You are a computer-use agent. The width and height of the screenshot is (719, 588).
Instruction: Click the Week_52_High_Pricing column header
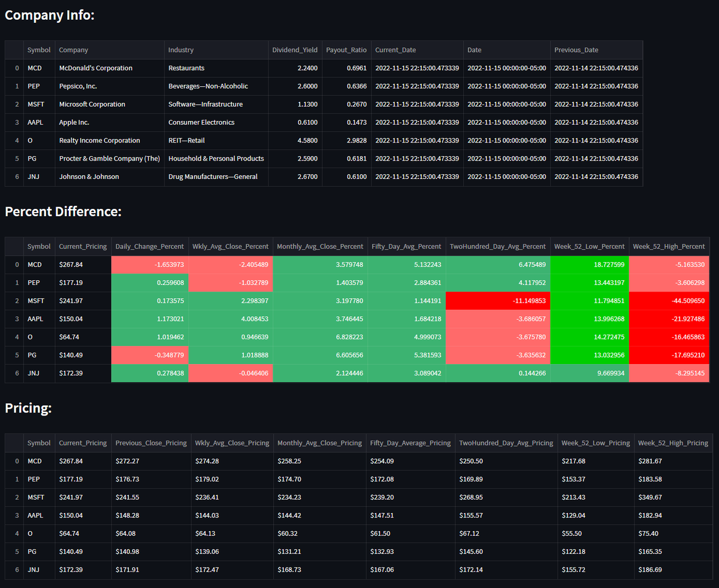[673, 443]
